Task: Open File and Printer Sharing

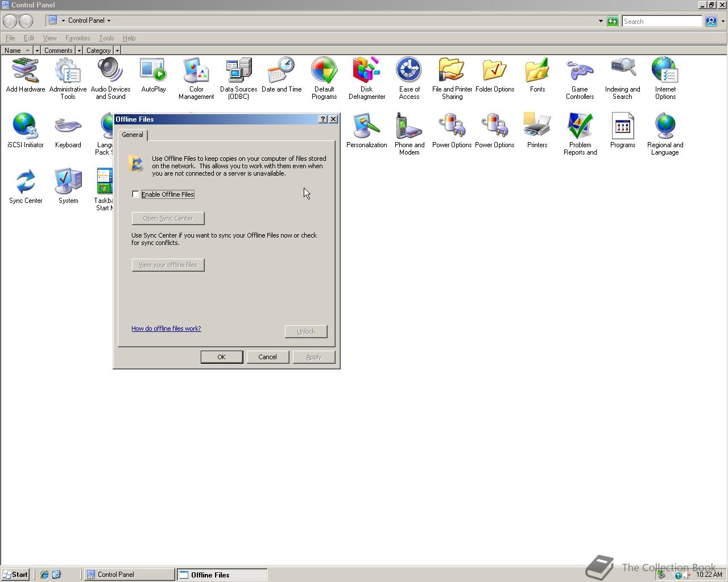Action: (452, 78)
